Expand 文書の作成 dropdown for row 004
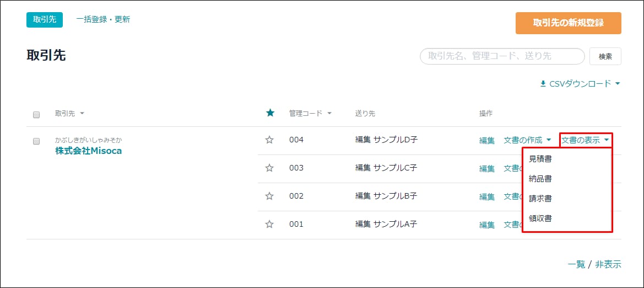Image resolution: width=644 pixels, height=288 pixels. (527, 140)
